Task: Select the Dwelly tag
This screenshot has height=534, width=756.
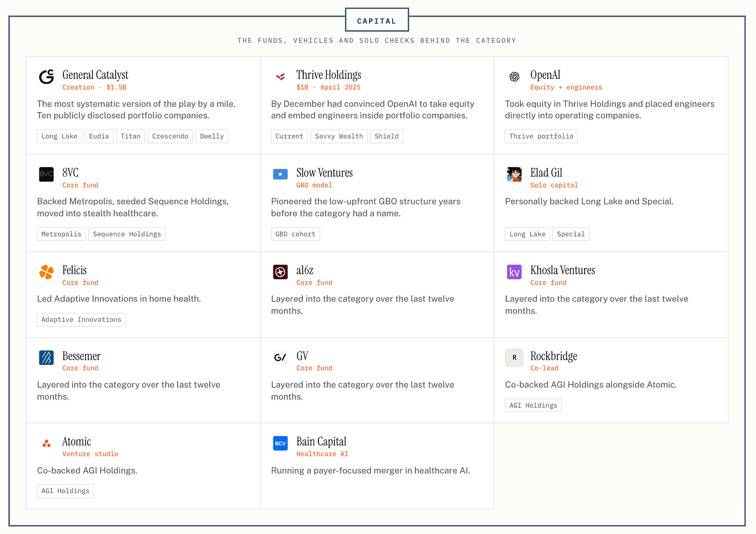Action: tap(212, 136)
